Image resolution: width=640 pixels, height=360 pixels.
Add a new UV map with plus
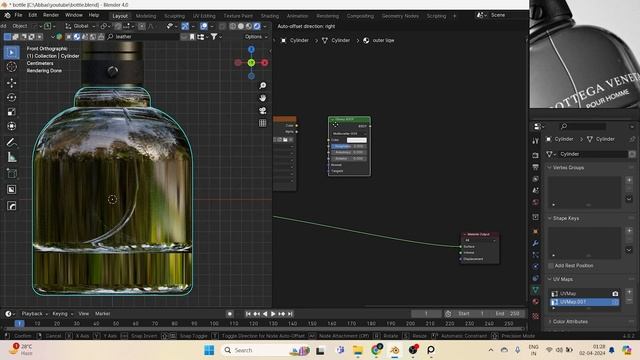click(629, 292)
